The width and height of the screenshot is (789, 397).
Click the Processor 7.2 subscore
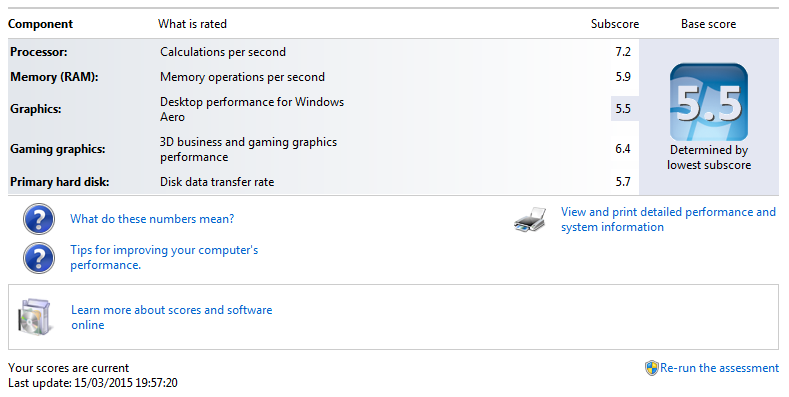pos(623,52)
